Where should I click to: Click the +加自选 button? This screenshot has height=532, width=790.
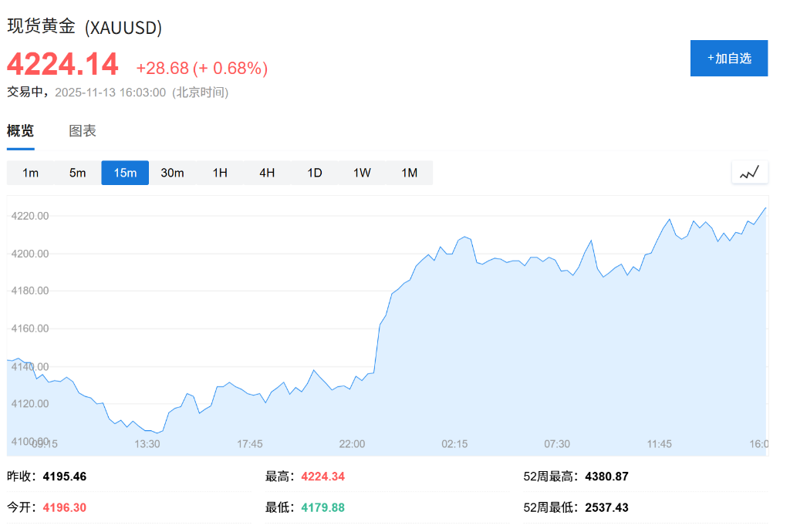point(728,58)
